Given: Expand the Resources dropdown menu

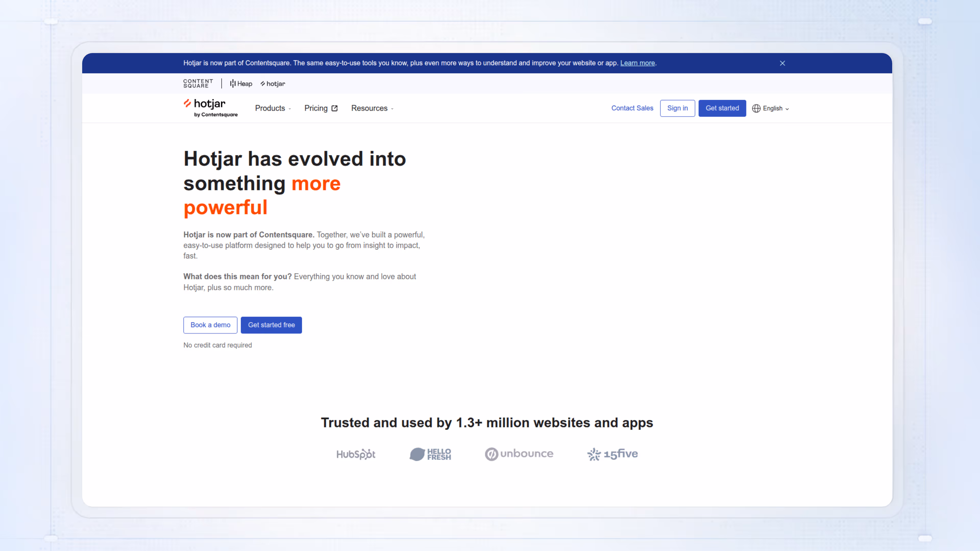Looking at the screenshot, I should 372,108.
